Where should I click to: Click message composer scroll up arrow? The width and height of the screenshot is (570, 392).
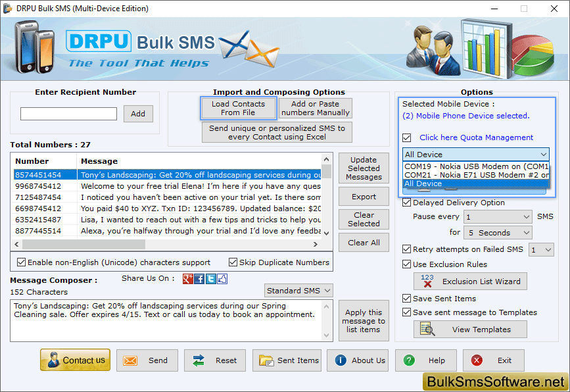pyautogui.click(x=327, y=306)
